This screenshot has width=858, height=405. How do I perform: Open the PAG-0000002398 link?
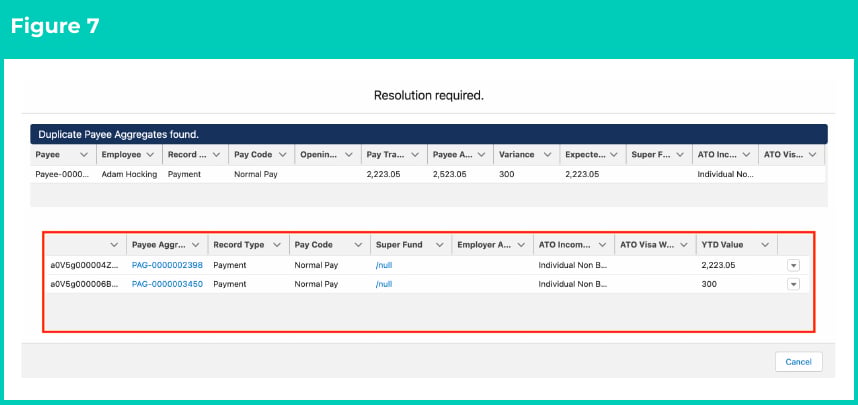click(167, 265)
